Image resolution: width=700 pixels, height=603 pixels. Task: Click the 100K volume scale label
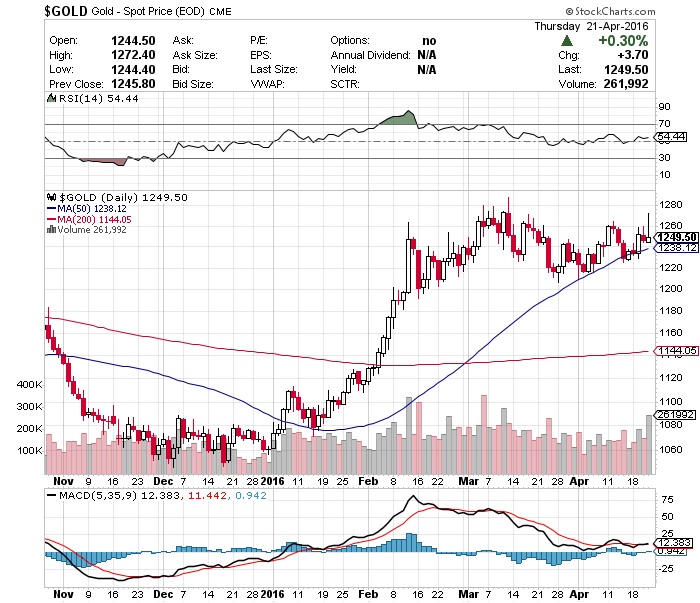pyautogui.click(x=29, y=450)
